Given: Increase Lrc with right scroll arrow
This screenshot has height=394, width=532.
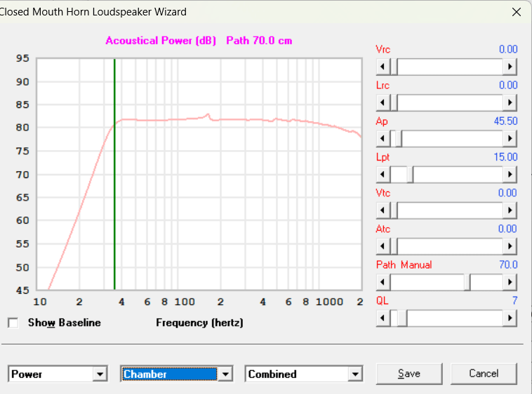Looking at the screenshot, I should [510, 102].
